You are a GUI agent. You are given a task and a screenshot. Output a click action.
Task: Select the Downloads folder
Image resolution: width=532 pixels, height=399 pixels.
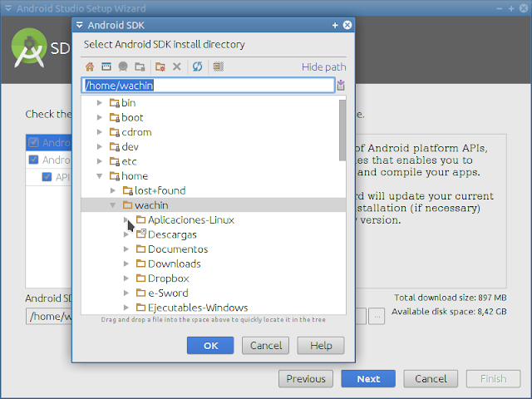168,264
